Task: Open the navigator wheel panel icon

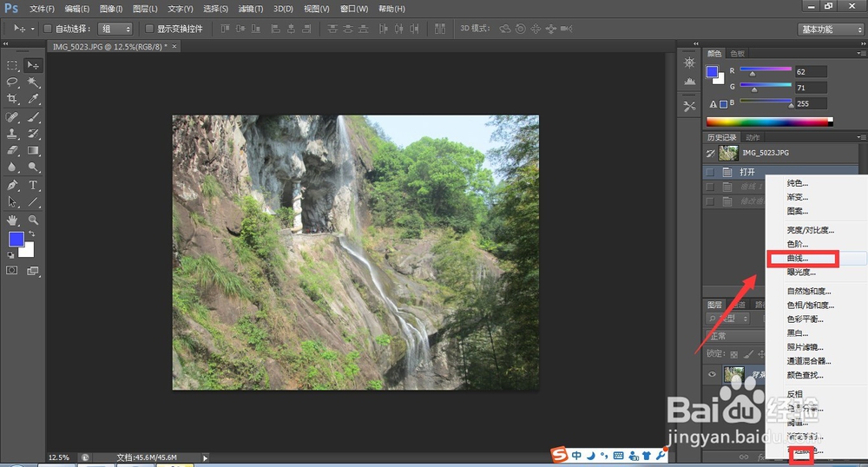Action: click(x=689, y=62)
